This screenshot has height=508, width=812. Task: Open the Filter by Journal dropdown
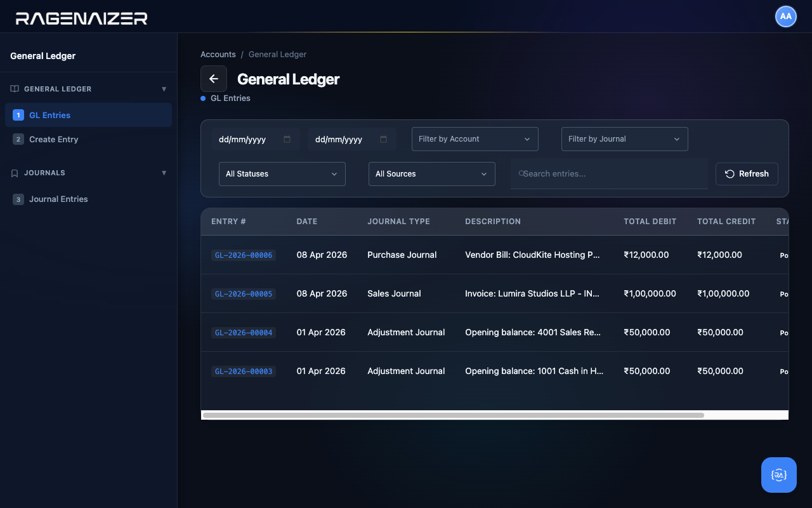625,139
